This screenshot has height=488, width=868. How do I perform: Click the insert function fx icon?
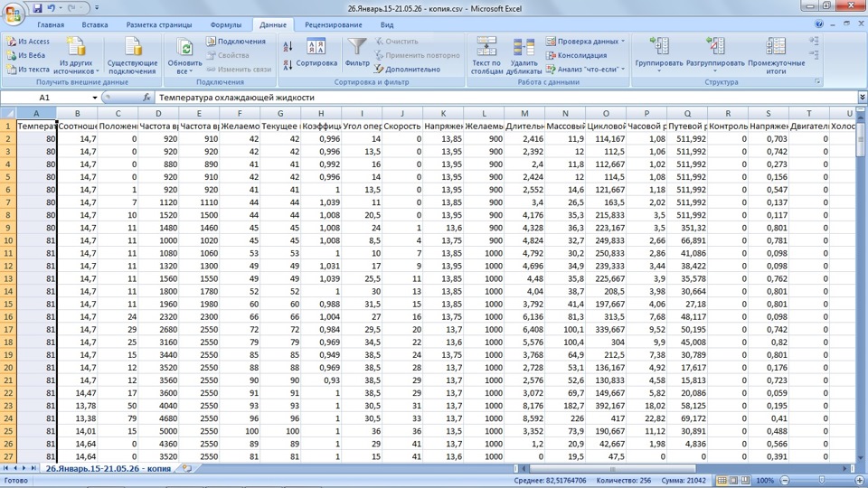point(146,98)
